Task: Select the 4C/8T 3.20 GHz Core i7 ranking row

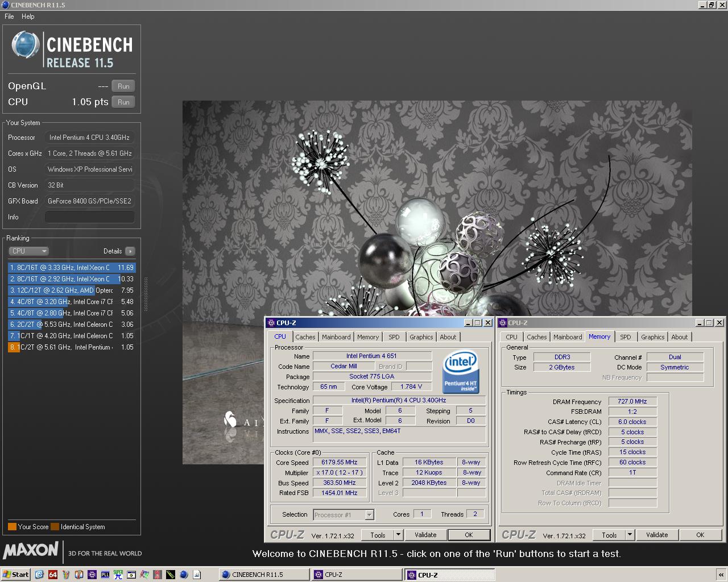Action: pos(72,302)
